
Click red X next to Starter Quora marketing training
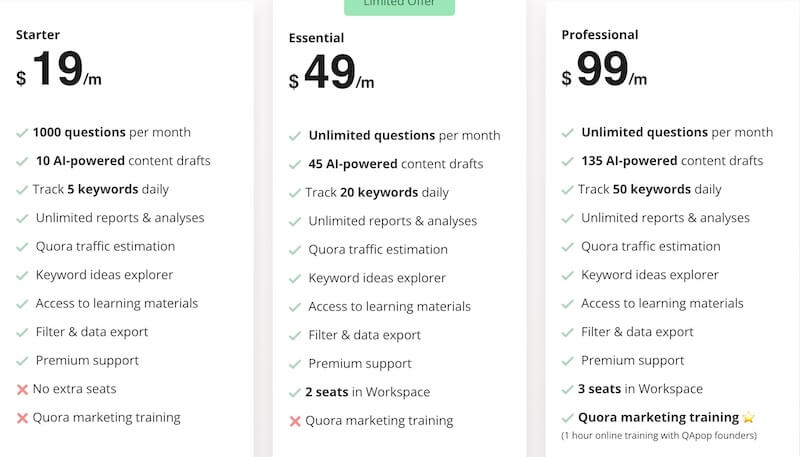[x=22, y=418]
